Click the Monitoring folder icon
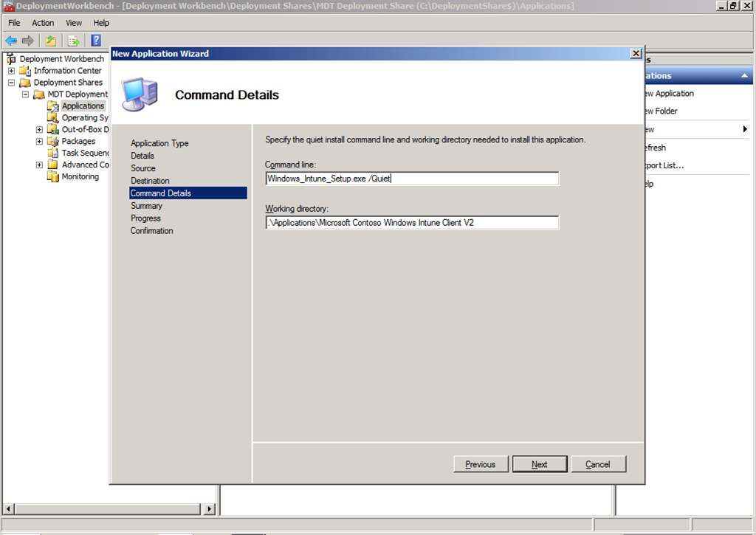 click(x=52, y=177)
